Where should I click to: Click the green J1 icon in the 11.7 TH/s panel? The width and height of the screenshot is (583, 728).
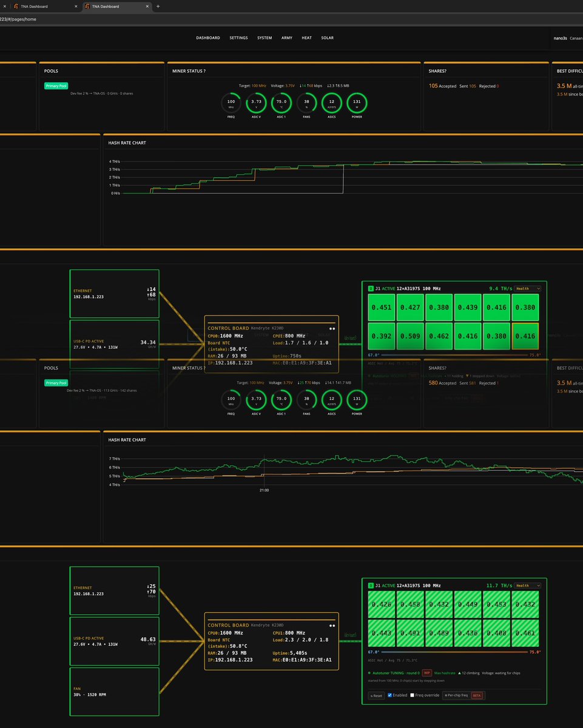pyautogui.click(x=371, y=585)
